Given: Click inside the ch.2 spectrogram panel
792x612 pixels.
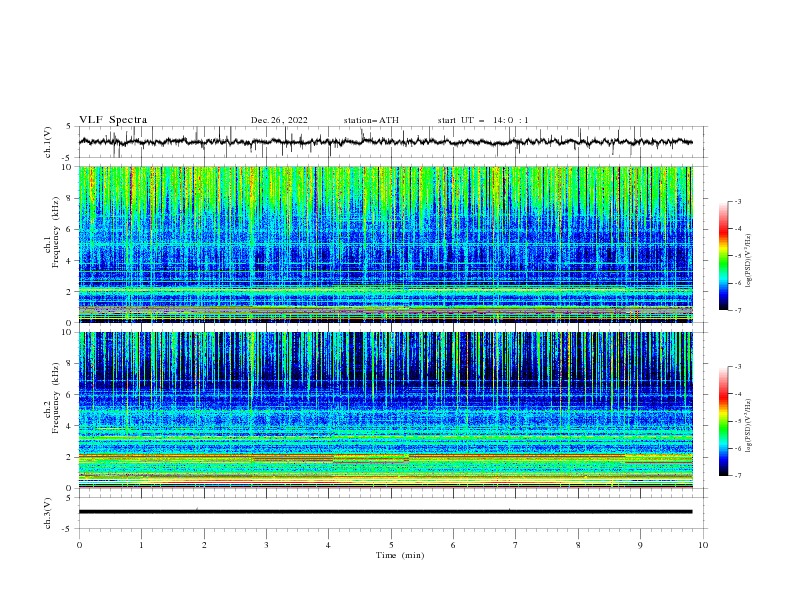Looking at the screenshot, I should coord(385,410).
